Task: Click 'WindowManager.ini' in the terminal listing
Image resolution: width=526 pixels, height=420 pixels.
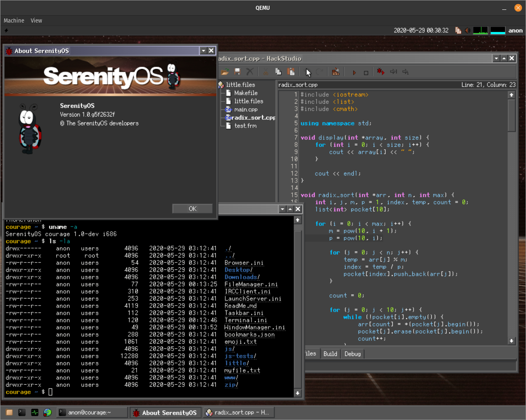Action: (255, 327)
